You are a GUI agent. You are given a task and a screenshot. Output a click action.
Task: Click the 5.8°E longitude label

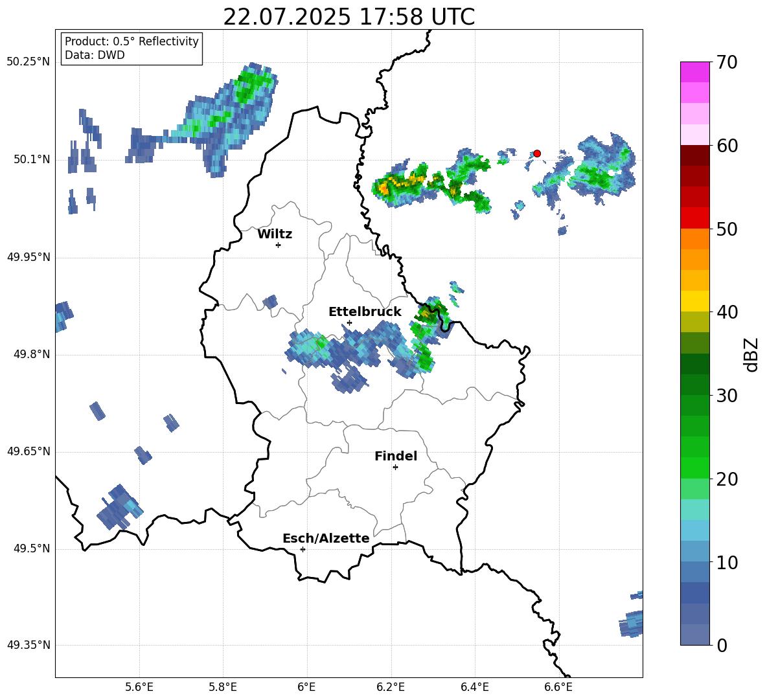223,687
